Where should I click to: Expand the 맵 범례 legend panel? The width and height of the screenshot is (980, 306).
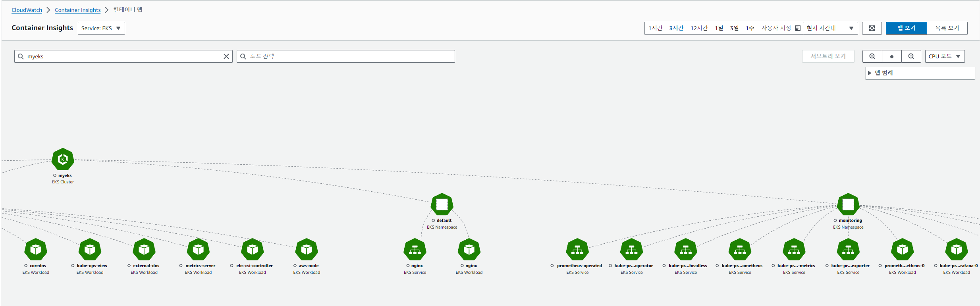pyautogui.click(x=920, y=73)
